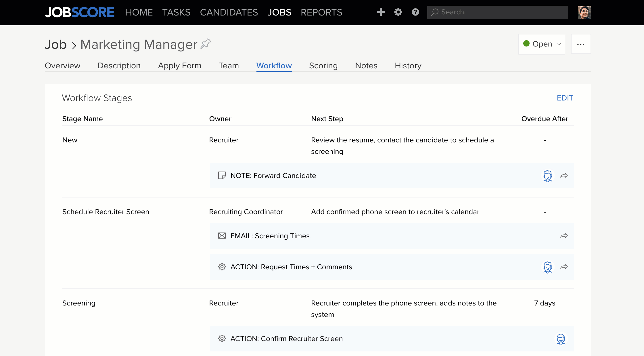Image resolution: width=644 pixels, height=356 pixels.
Task: Click the forward arrow on Forward Candidate row
Action: 564,175
